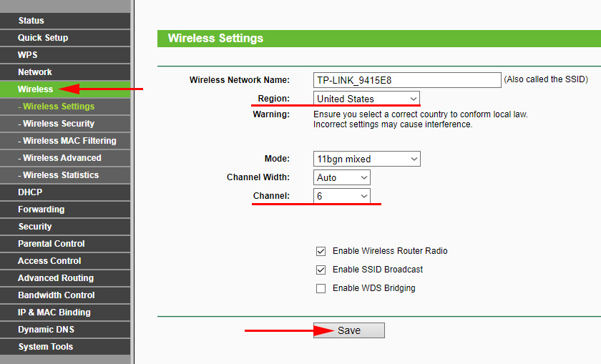This screenshot has height=364, width=601.
Task: Open System Tools menu
Action: click(46, 347)
